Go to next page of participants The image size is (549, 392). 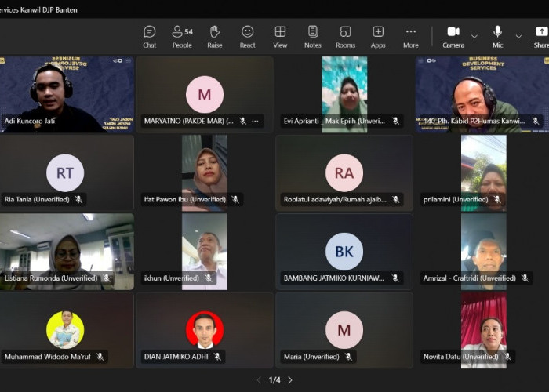click(x=290, y=380)
